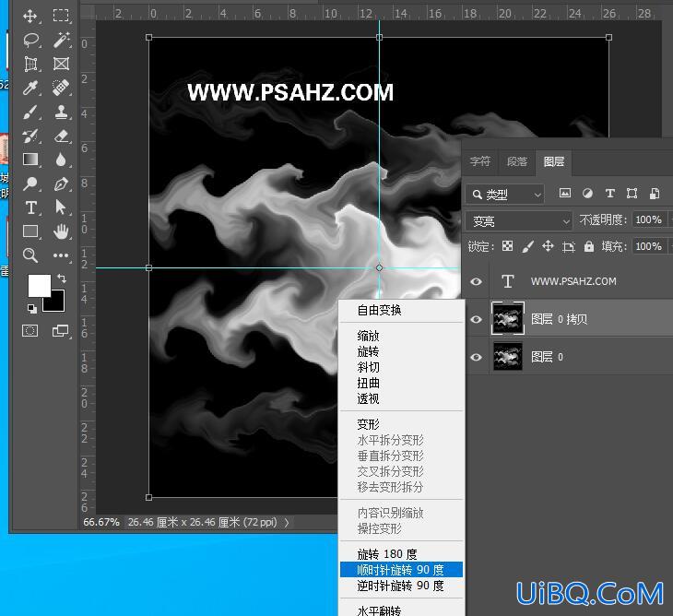This screenshot has width=673, height=616.
Task: Toggle Quick Mask mode
Action: coord(30,330)
